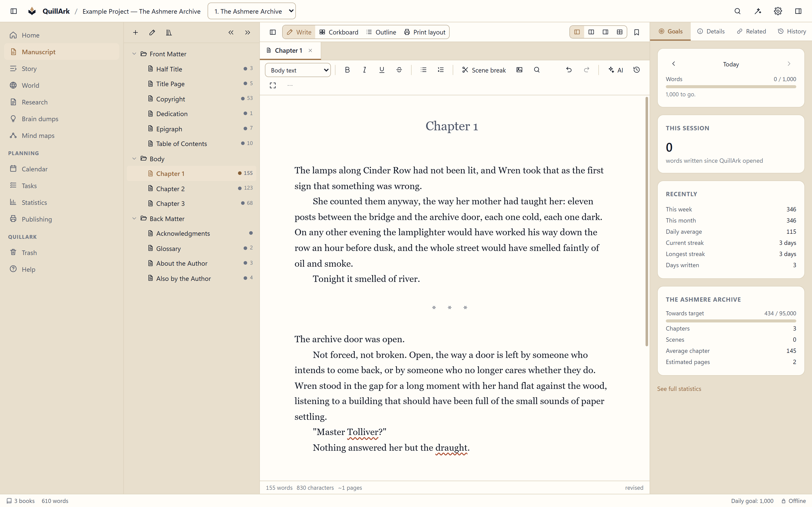This screenshot has width=812, height=507.
Task: Insert a scene break
Action: click(483, 70)
